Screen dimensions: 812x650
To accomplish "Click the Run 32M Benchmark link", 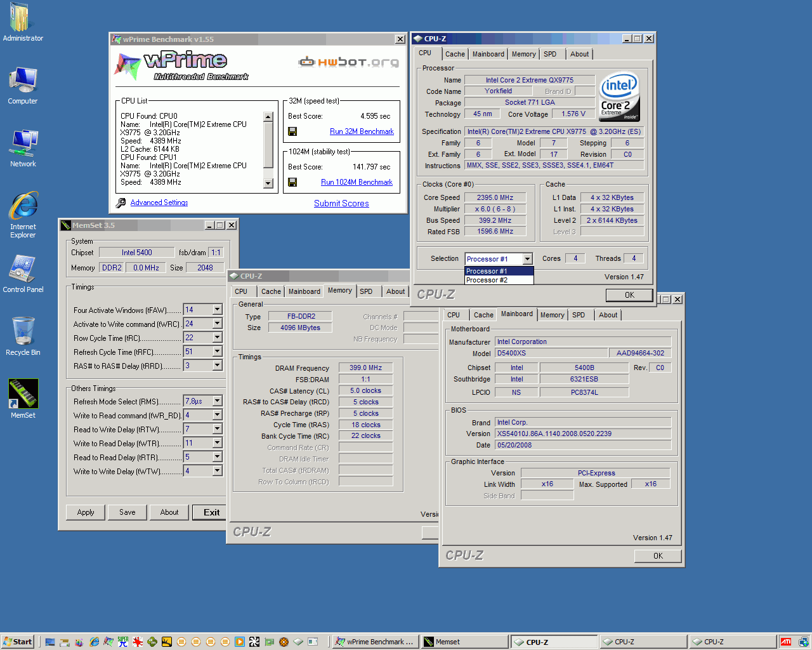I will [x=362, y=131].
